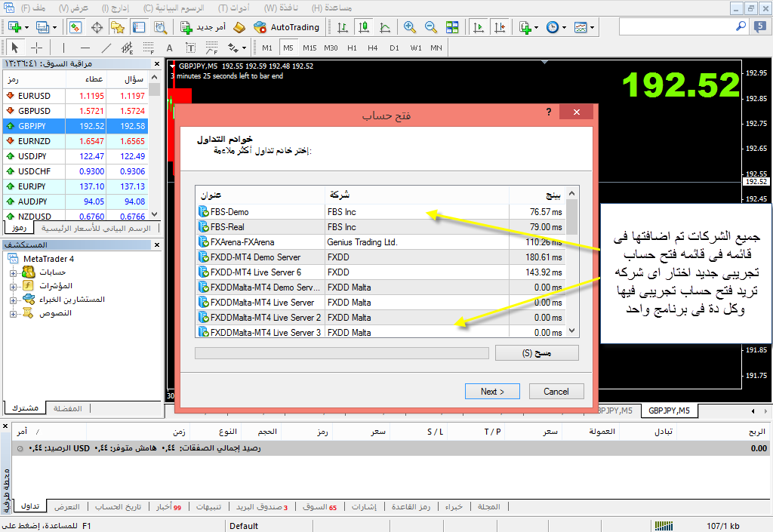
Task: Expand the حسابات tree node
Action: [13, 272]
